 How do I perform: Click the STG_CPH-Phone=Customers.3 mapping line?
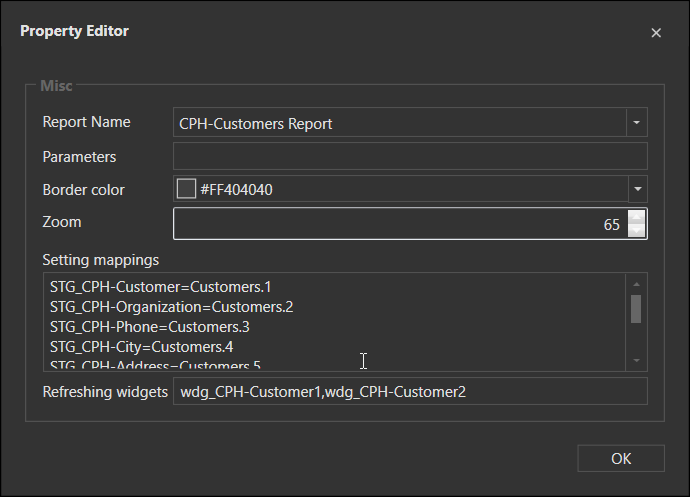point(149,327)
